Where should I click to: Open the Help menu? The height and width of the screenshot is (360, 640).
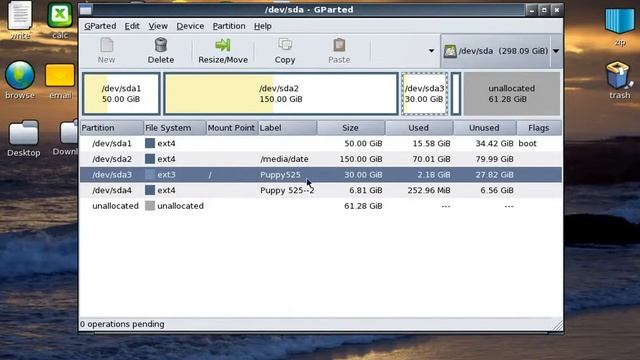(x=262, y=26)
